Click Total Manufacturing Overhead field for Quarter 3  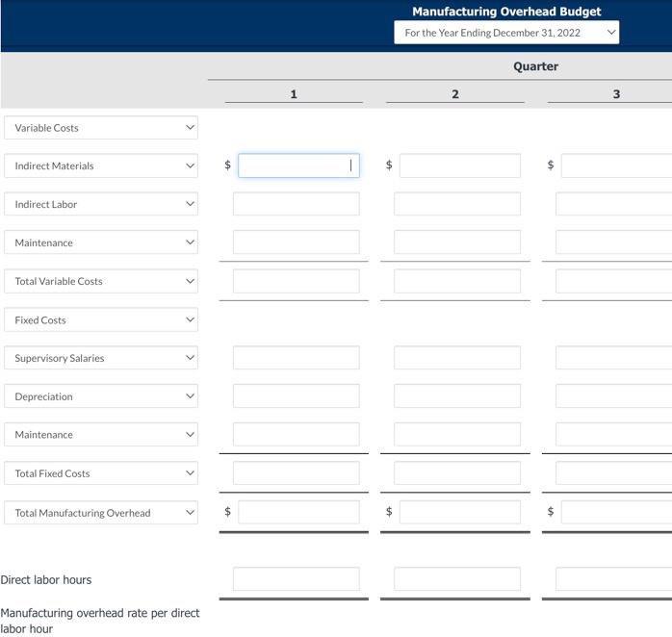point(617,512)
